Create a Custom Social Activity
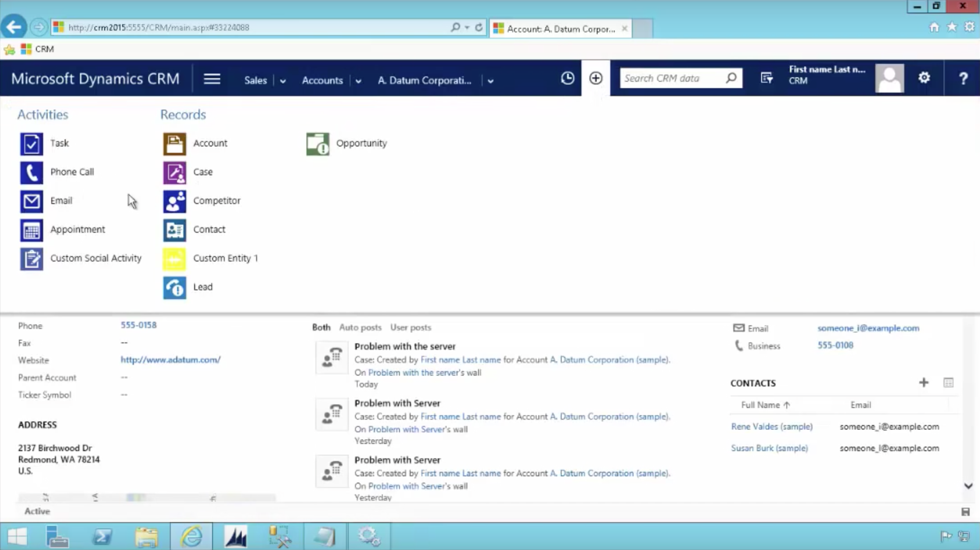The height and width of the screenshot is (550, 980). (x=81, y=258)
